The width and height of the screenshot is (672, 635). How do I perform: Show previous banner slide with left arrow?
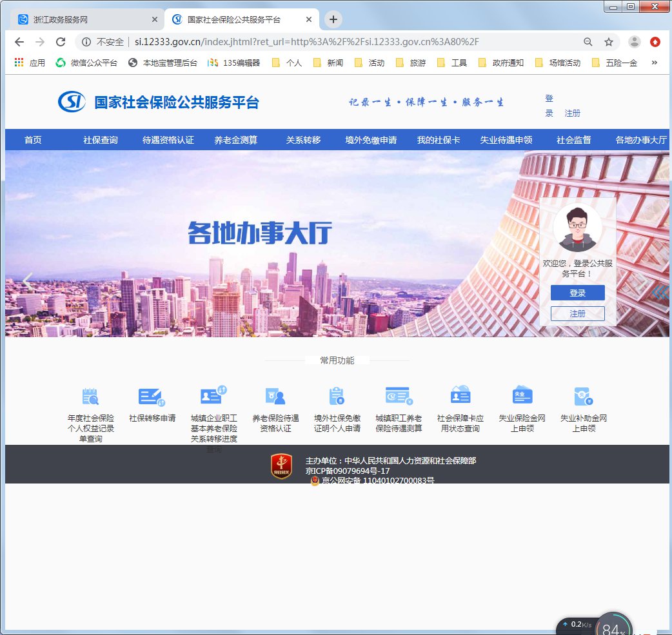tap(28, 282)
